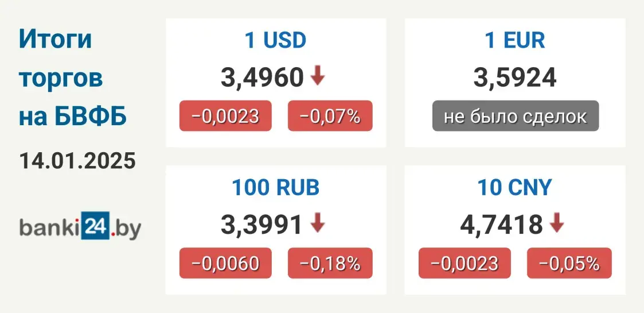Click the USD percent badge −0,07%
644x313 pixels.
[330, 116]
